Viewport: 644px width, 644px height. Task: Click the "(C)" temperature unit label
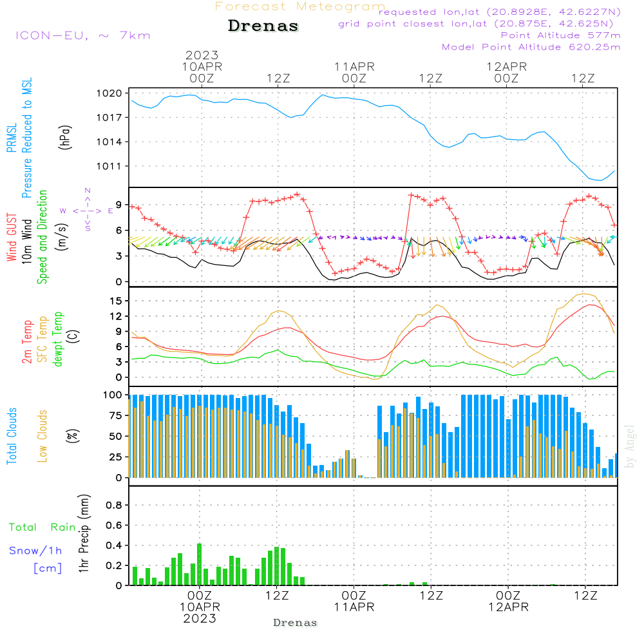73,336
